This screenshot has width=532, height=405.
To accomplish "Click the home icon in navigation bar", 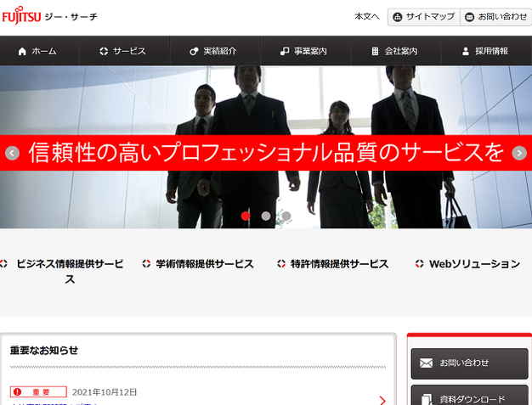I will 22,51.
